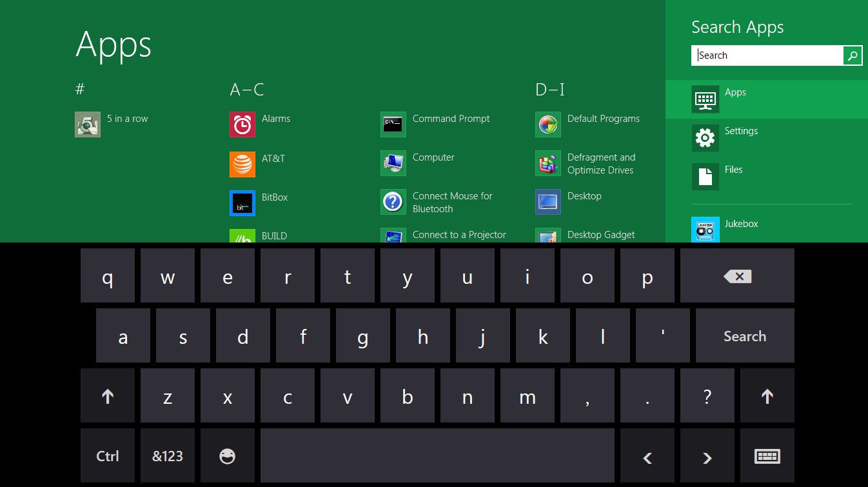Image resolution: width=868 pixels, height=487 pixels.
Task: Open the Command Prompt icon
Action: [393, 124]
